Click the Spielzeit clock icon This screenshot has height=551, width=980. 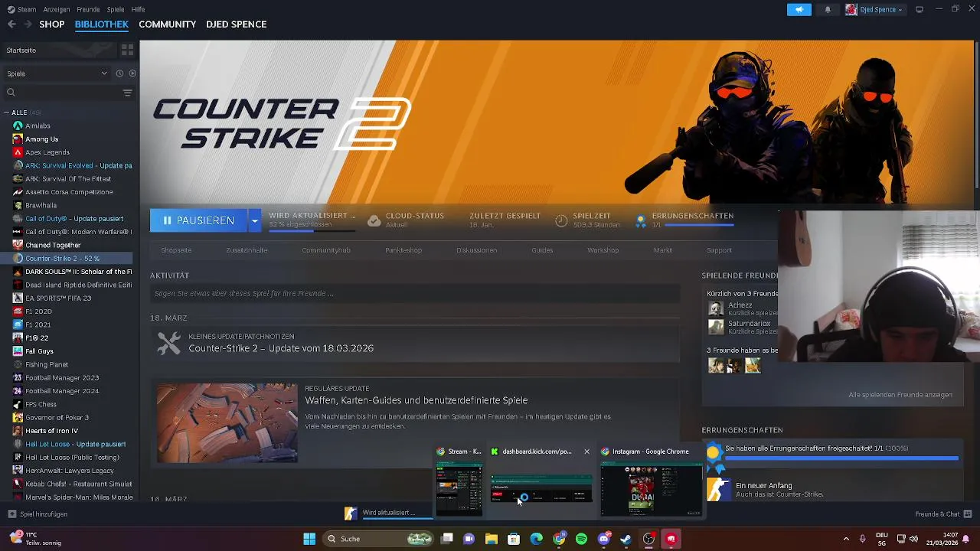coord(561,220)
